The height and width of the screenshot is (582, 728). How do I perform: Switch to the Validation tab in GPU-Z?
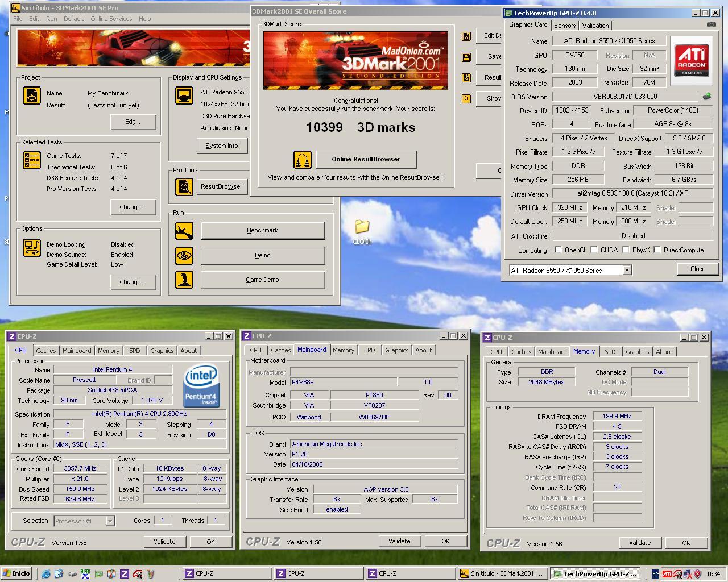[x=595, y=26]
